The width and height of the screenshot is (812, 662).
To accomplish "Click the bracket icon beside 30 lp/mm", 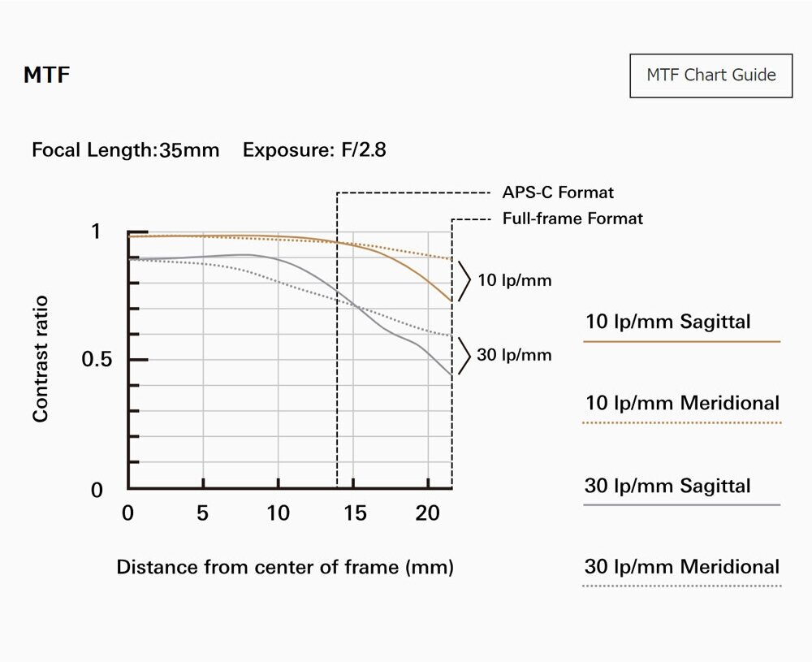I will (464, 355).
